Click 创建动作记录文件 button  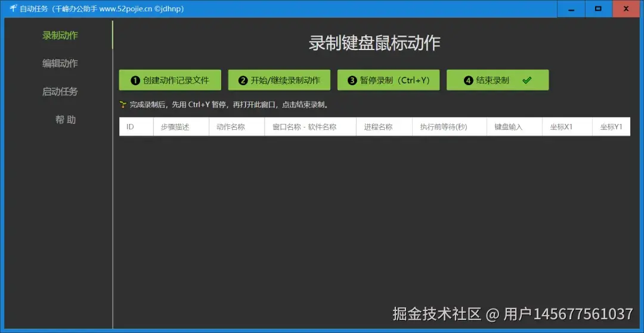click(170, 80)
